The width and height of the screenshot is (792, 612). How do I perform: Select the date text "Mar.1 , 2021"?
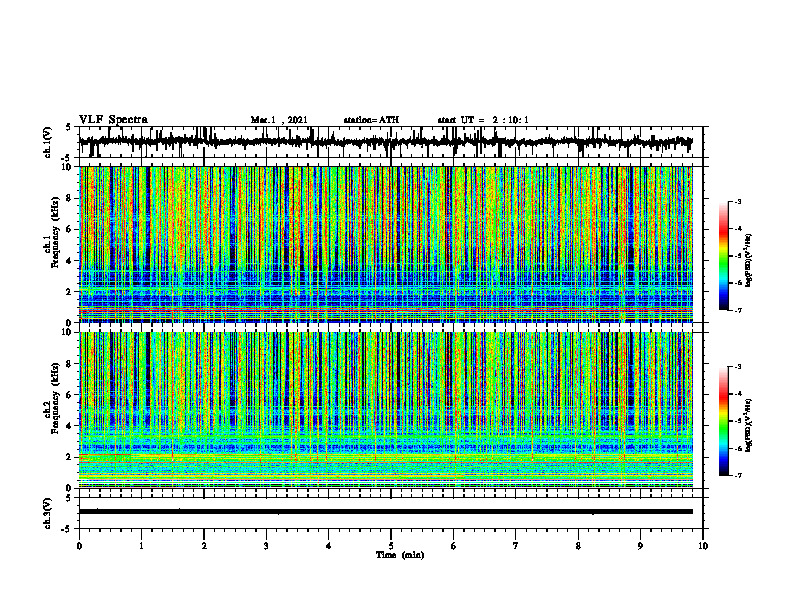(279, 120)
